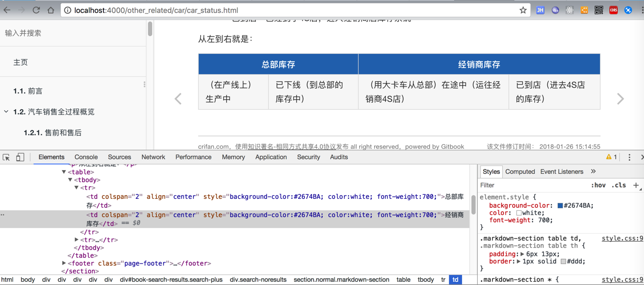Select section.normal.markdown-section breadcrumb
The width and height of the screenshot is (644, 285).
click(341, 280)
